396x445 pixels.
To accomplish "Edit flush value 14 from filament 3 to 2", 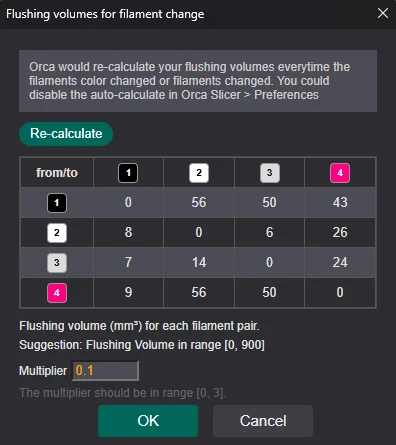I will 199,262.
